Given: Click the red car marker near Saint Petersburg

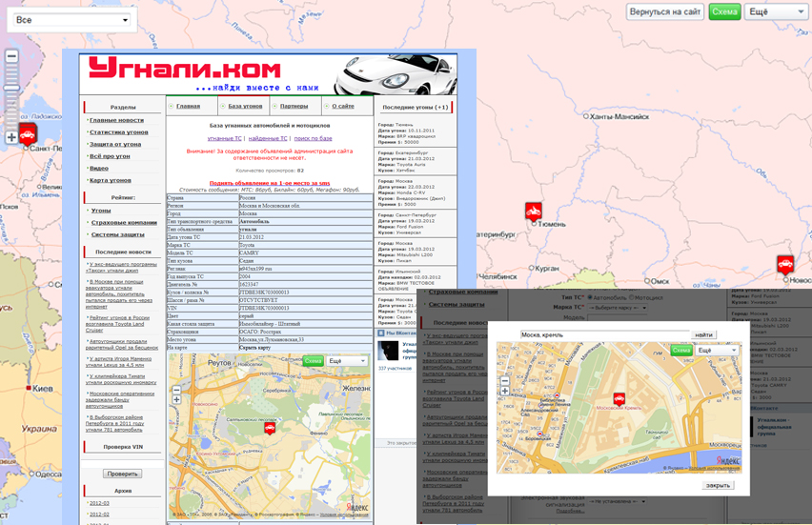Looking at the screenshot, I should (x=28, y=134).
